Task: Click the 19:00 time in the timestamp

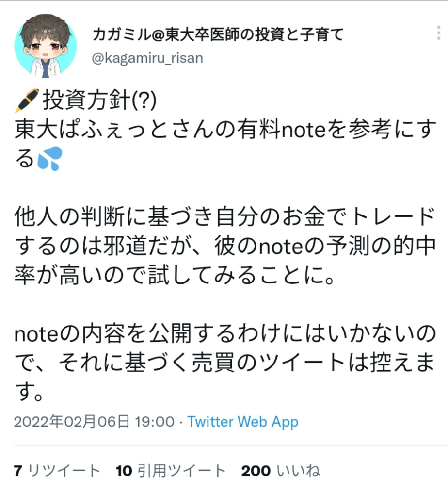Action: click(155, 422)
